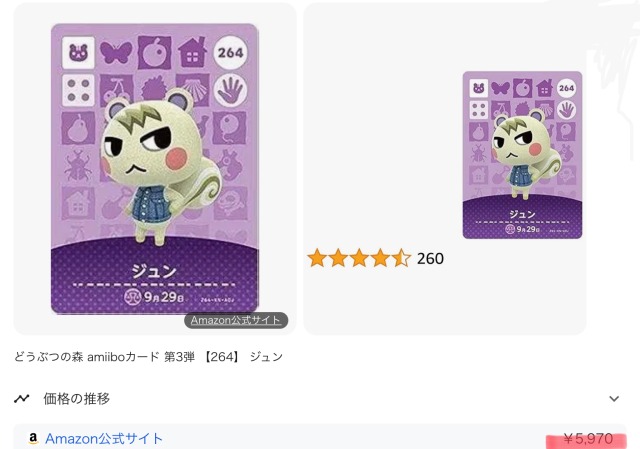Click the Amazon logo icon beside store name
The image size is (640, 449).
[x=33, y=439]
